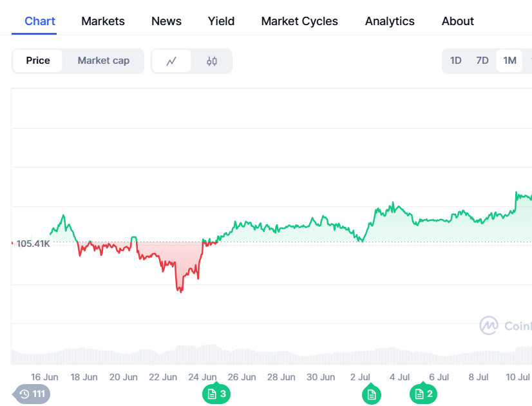Select the 1M time range
532x406 pixels.
(x=509, y=61)
